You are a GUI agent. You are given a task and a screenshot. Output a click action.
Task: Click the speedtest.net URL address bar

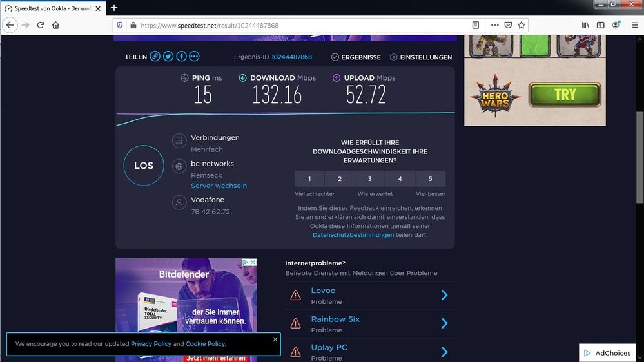[304, 26]
